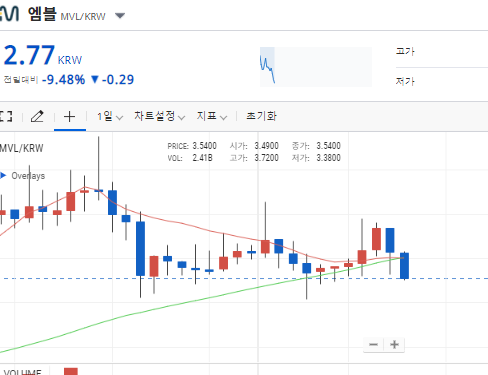The width and height of the screenshot is (488, 375).
Task: Toggle fullscreen chart mode
Action: (x=6, y=117)
